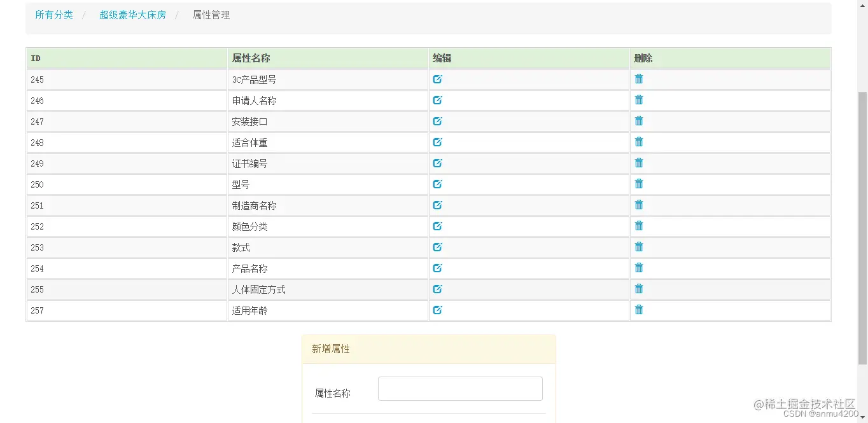Delete the 制造商名称 attribute
Image resolution: width=868 pixels, height=423 pixels.
tap(639, 205)
